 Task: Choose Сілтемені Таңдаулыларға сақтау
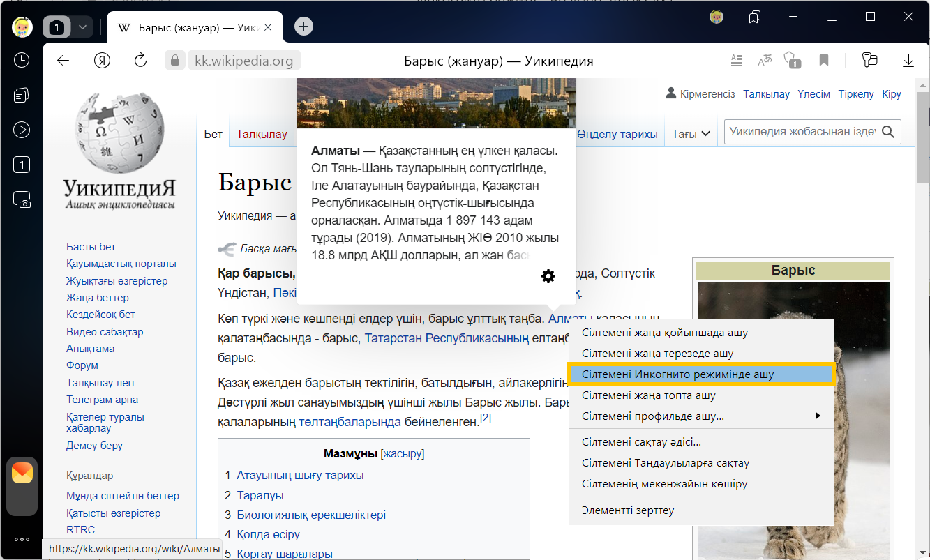pos(701,463)
